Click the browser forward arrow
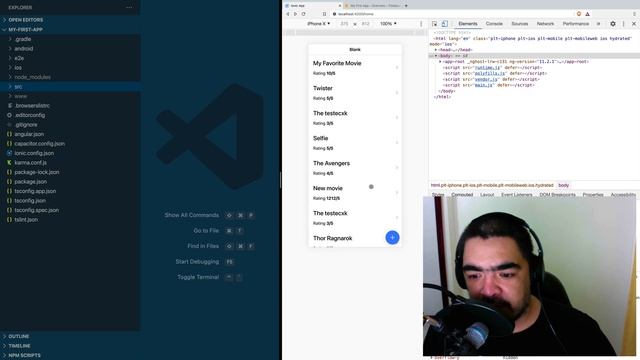 coord(295,14)
